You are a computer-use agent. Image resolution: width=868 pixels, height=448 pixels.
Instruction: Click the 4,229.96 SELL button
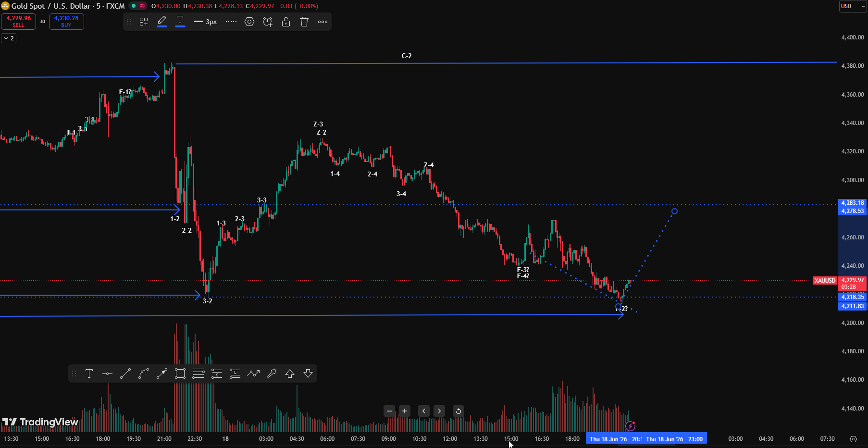click(x=18, y=22)
